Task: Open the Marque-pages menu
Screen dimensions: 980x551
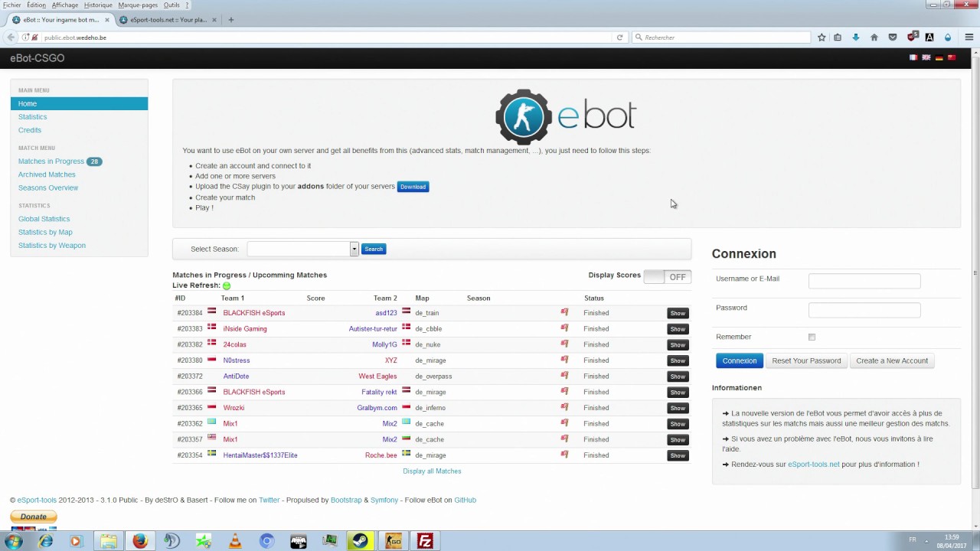Action: (x=138, y=5)
